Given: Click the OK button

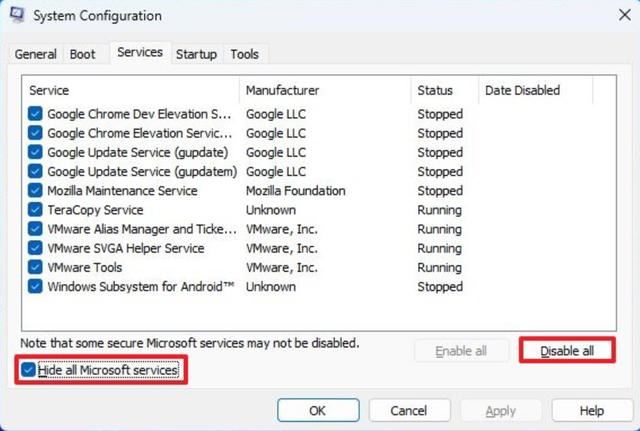Looking at the screenshot, I should click(317, 410).
